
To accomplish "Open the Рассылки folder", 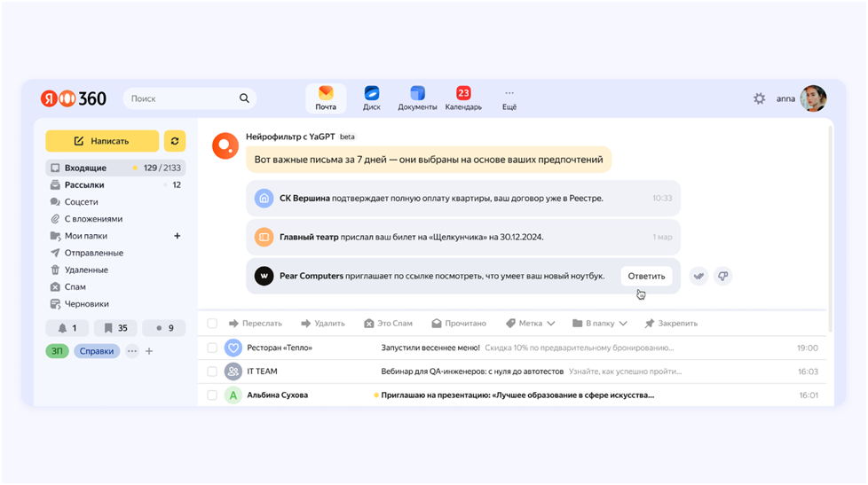I will coord(115,184).
